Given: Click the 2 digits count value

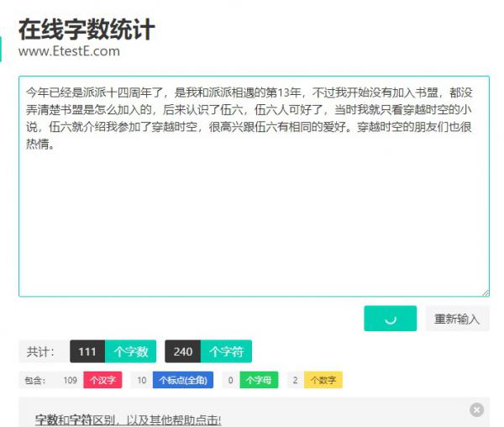Looking at the screenshot, I should 295,380.
